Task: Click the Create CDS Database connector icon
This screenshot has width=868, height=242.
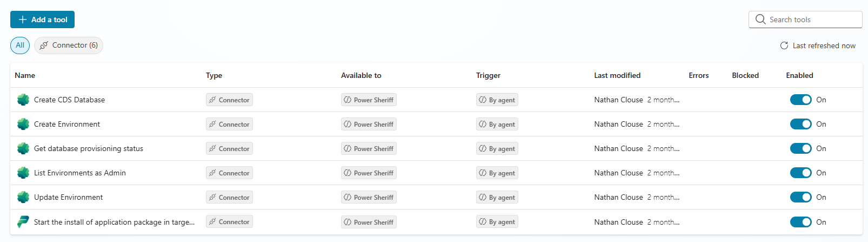Action: point(23,100)
